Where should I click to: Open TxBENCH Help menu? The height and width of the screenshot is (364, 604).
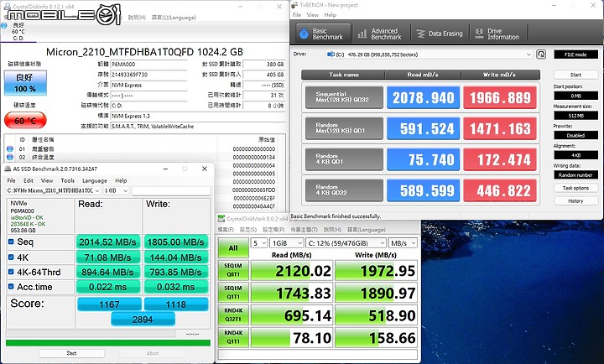point(331,15)
